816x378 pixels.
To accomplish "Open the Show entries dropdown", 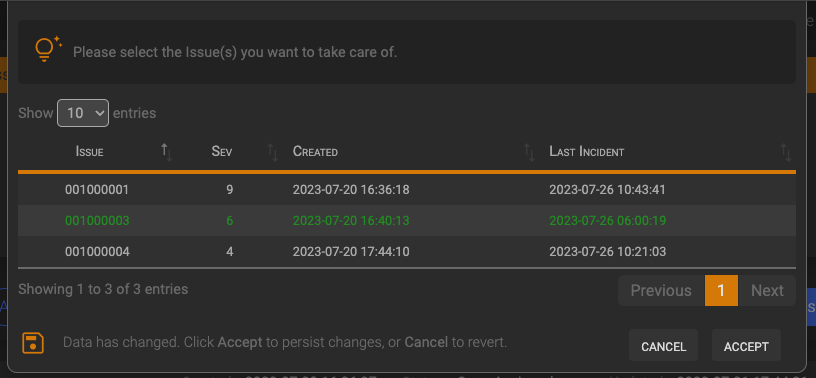I will [x=83, y=113].
